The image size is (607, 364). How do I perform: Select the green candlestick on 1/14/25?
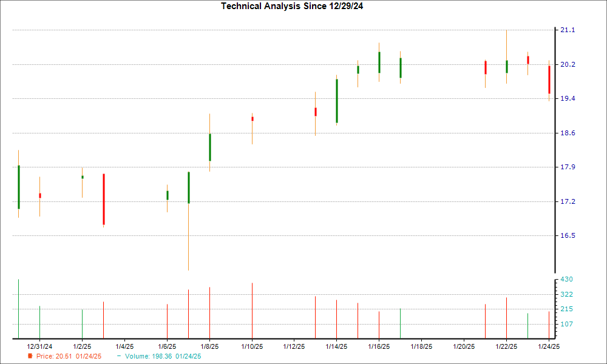tap(336, 100)
